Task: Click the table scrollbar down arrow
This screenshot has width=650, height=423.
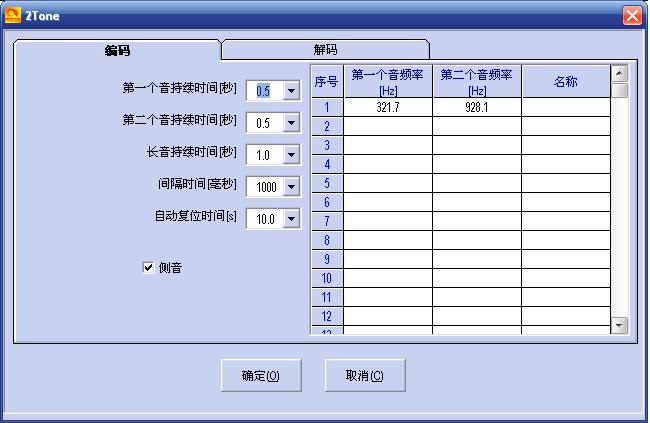Action: point(619,325)
